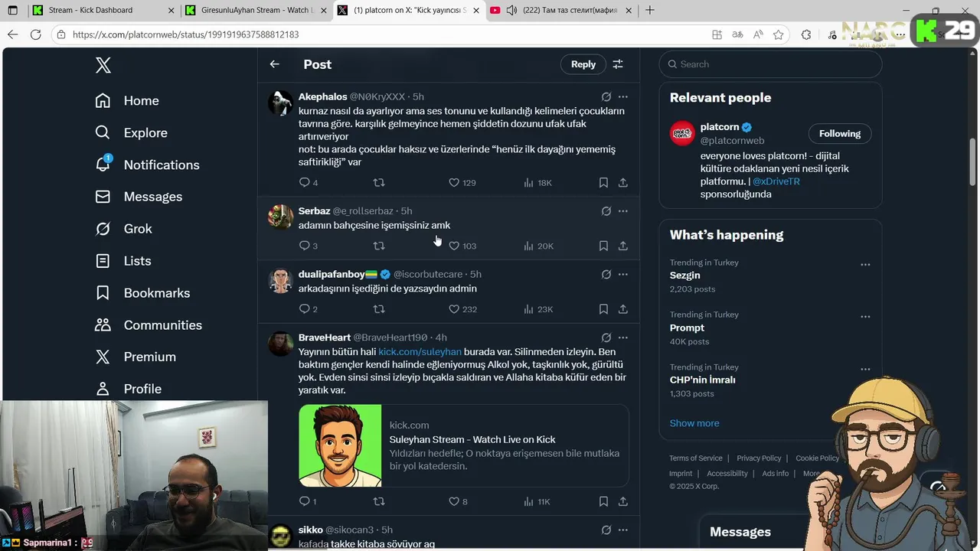Open Profile in the sidebar
The image size is (980, 551).
click(128, 389)
